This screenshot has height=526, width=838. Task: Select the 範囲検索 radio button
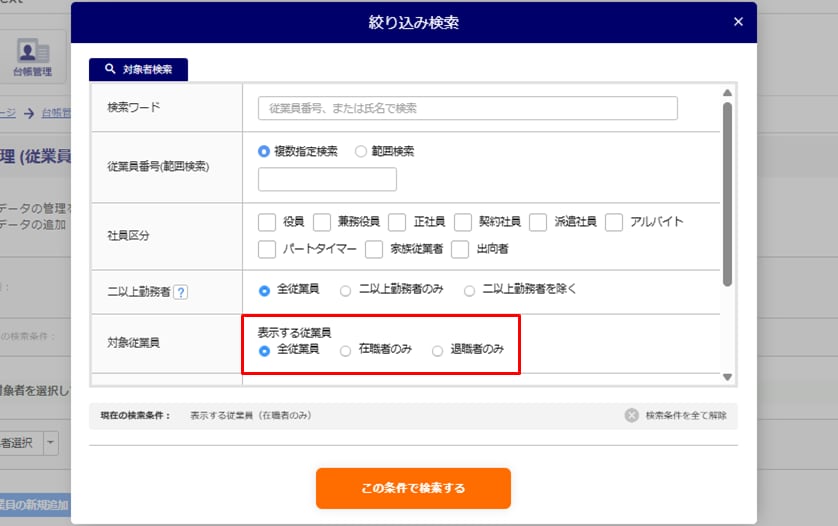click(x=361, y=152)
